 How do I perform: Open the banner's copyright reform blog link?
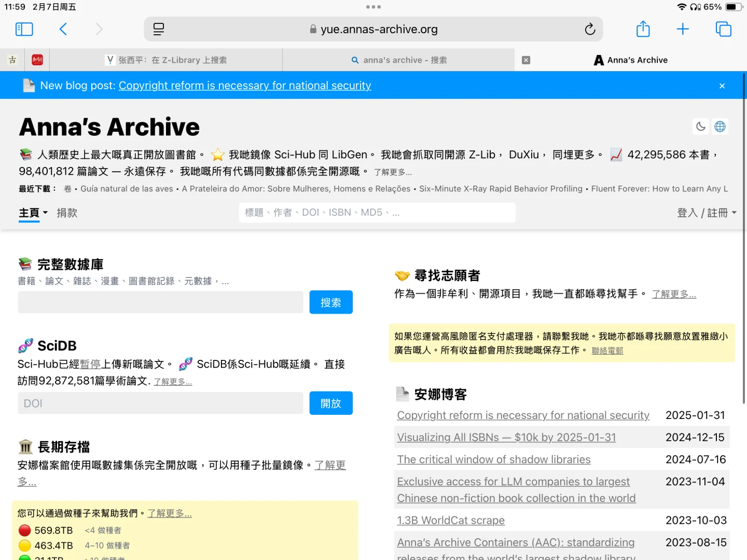pyautogui.click(x=245, y=86)
